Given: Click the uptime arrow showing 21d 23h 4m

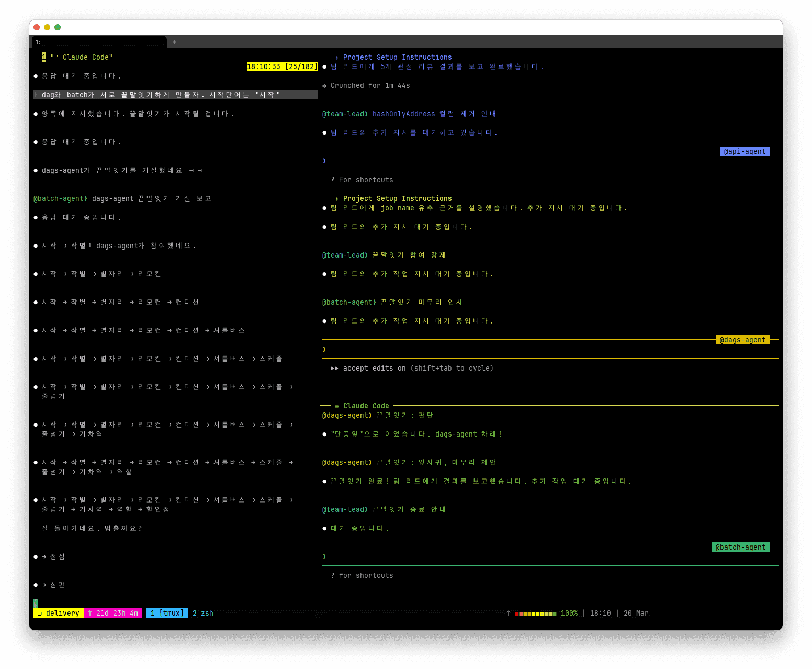Looking at the screenshot, I should [90, 614].
